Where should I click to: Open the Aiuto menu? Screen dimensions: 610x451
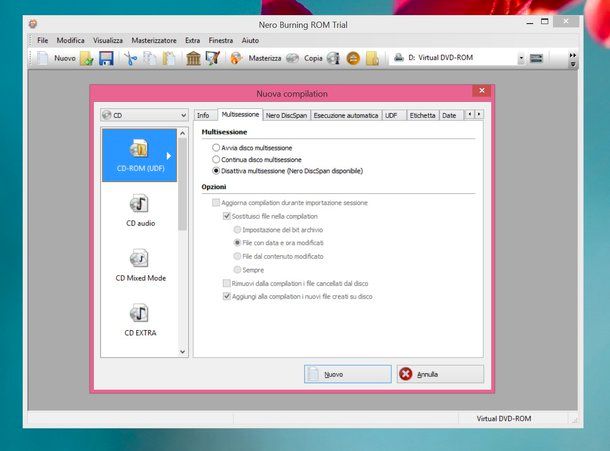(x=250, y=40)
